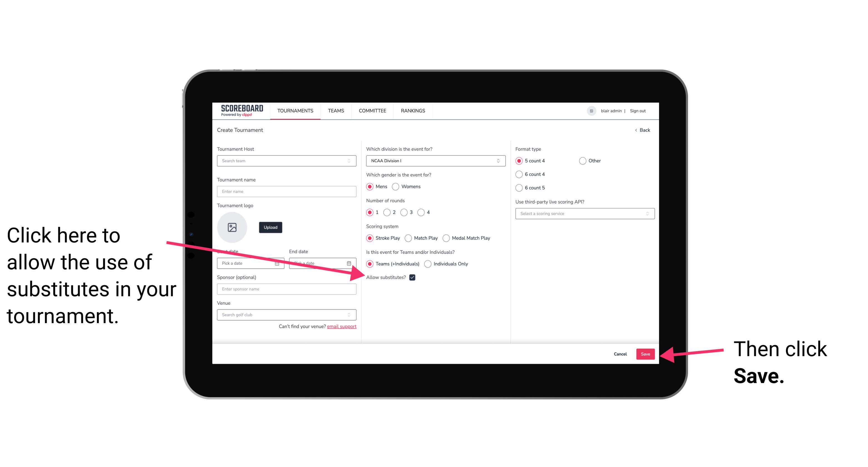Click the image placeholder upload icon
This screenshot has height=467, width=868.
(x=232, y=227)
